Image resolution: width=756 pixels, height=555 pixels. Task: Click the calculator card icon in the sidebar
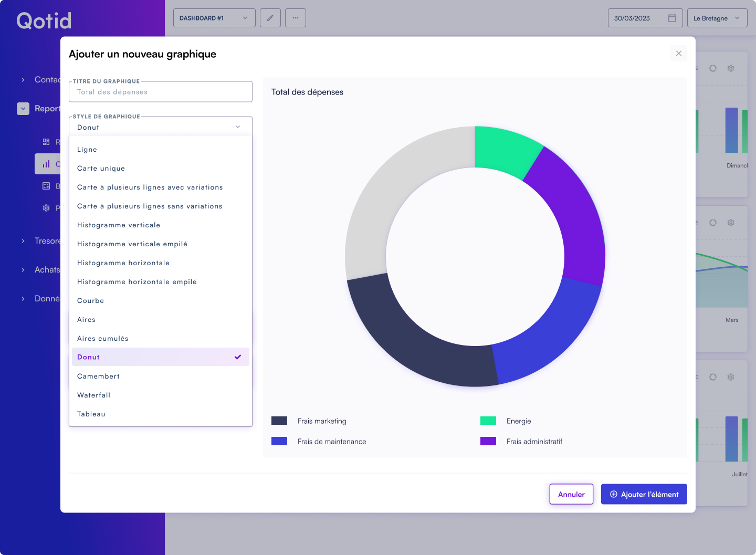[x=46, y=185]
